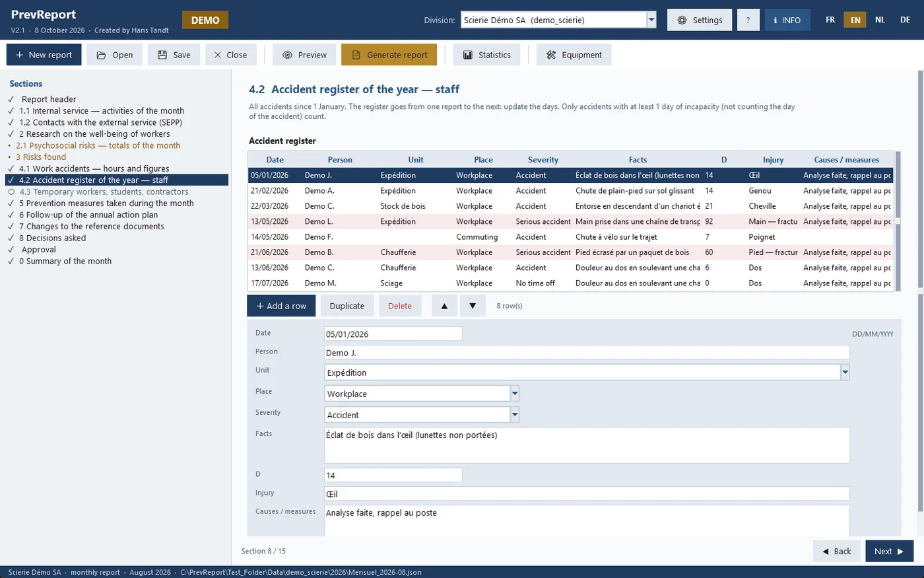Click the accident table vertical scrollbar
Image resolution: width=924 pixels, height=578 pixels.
pyautogui.click(x=898, y=221)
